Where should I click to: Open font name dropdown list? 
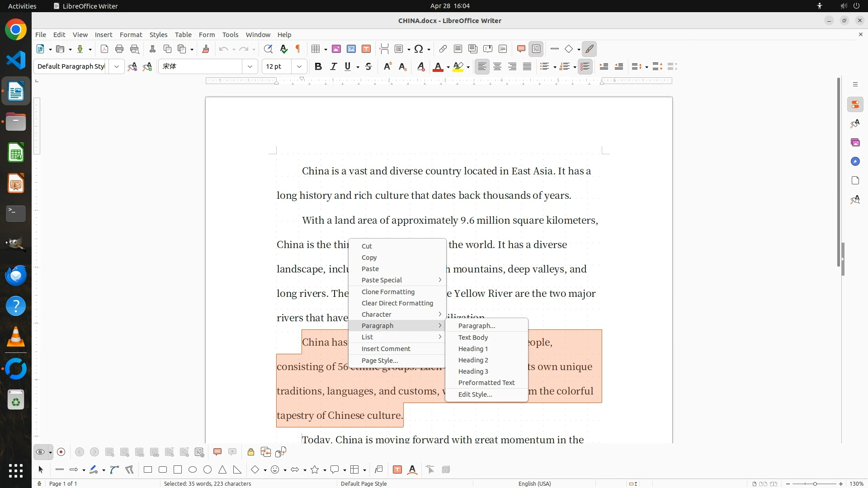click(250, 67)
